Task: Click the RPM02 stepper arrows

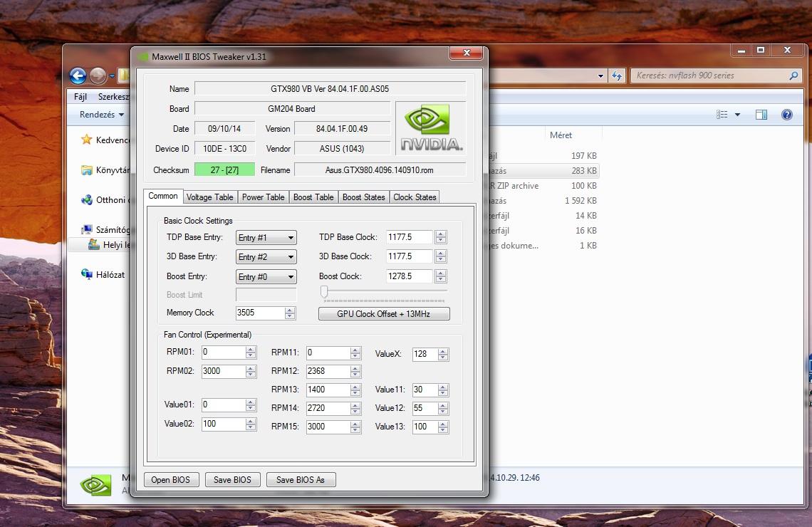Action: pyautogui.click(x=251, y=371)
